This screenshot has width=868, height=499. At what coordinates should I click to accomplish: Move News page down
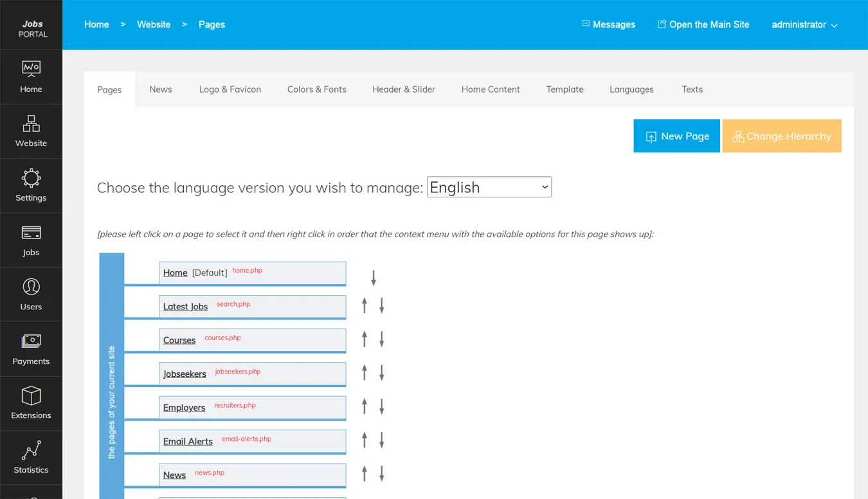pyautogui.click(x=381, y=474)
